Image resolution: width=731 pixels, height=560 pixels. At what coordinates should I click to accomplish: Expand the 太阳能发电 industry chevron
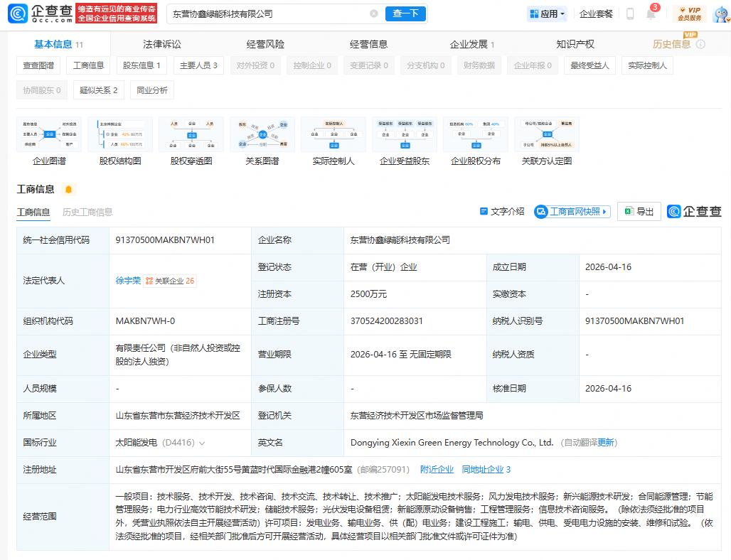203,443
